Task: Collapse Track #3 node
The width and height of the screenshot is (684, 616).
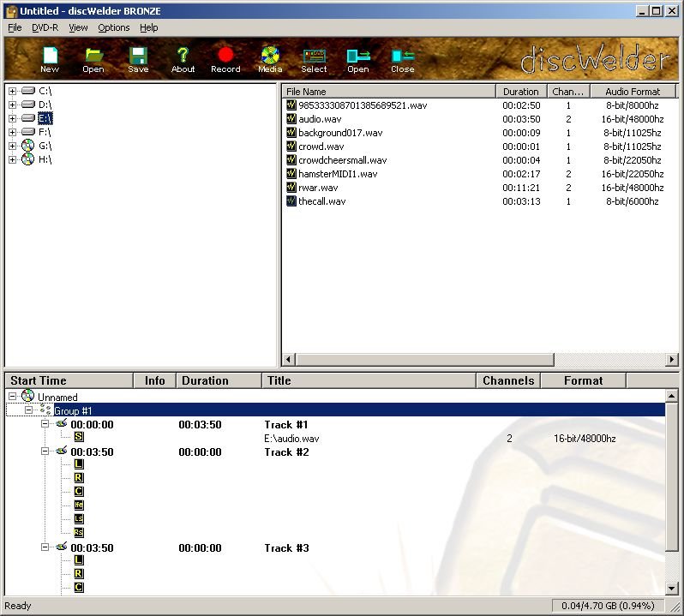Action: (x=45, y=547)
